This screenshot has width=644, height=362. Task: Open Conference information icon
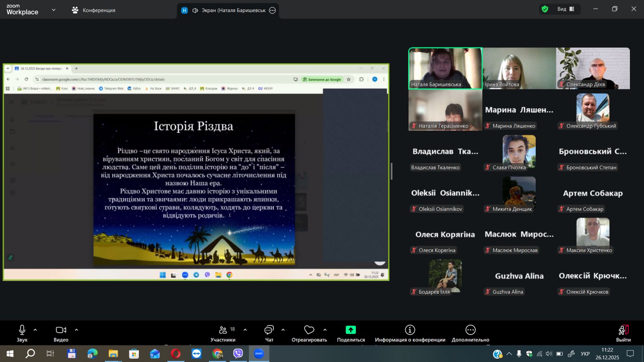(410, 330)
